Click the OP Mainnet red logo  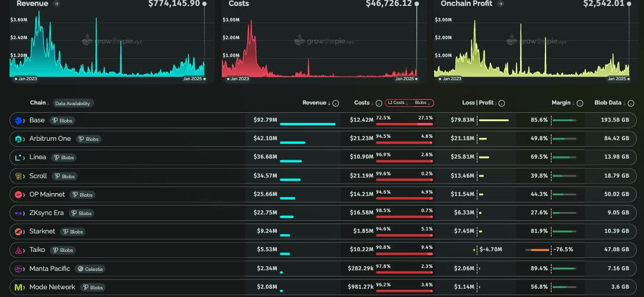click(x=18, y=195)
